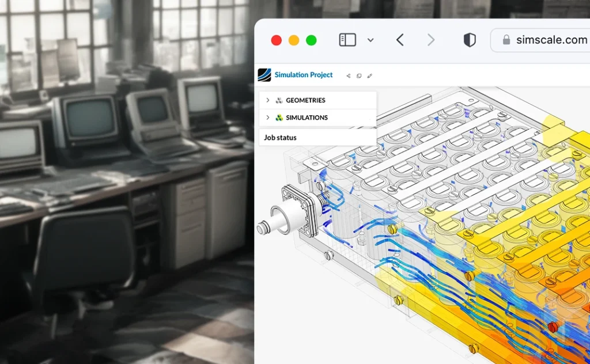Image resolution: width=590 pixels, height=364 pixels.
Task: Click the share project icon
Action: 348,75
